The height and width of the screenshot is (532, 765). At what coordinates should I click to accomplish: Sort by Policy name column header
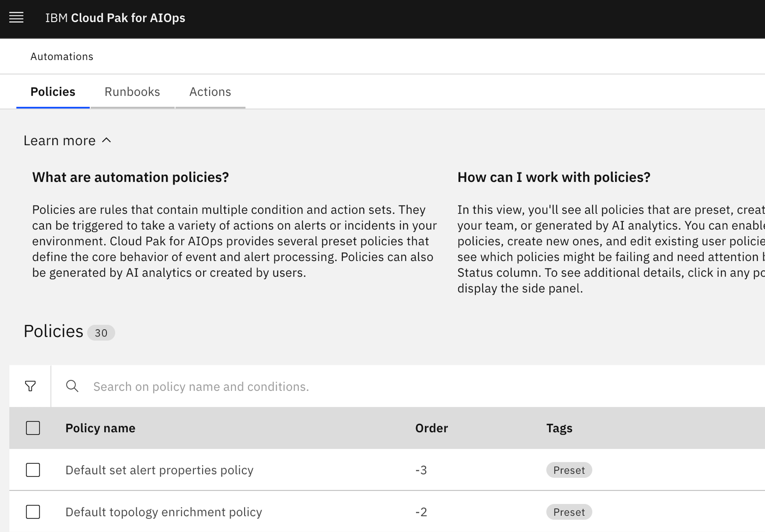point(100,428)
